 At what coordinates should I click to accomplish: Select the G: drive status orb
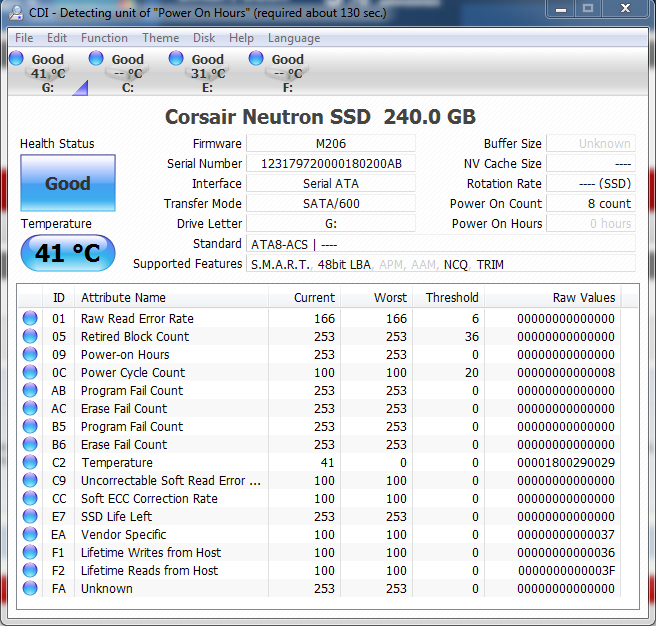point(17,59)
